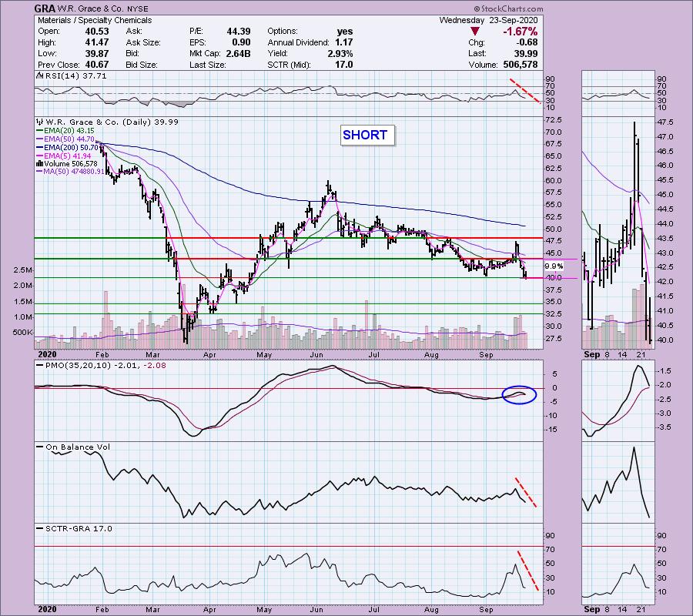Click the StockCharts.com copyright text
The width and height of the screenshot is (693, 616).
pyautogui.click(x=508, y=8)
